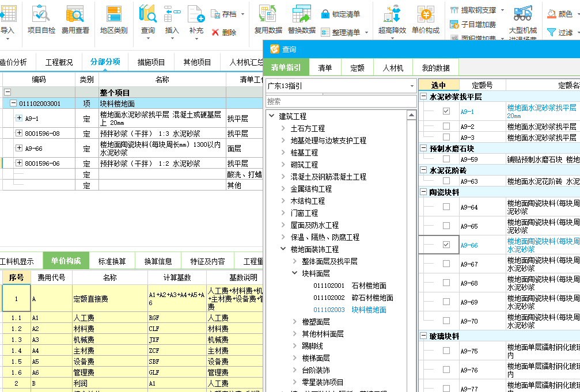Uncheck the A9-66 quota checkbox

pos(446,245)
